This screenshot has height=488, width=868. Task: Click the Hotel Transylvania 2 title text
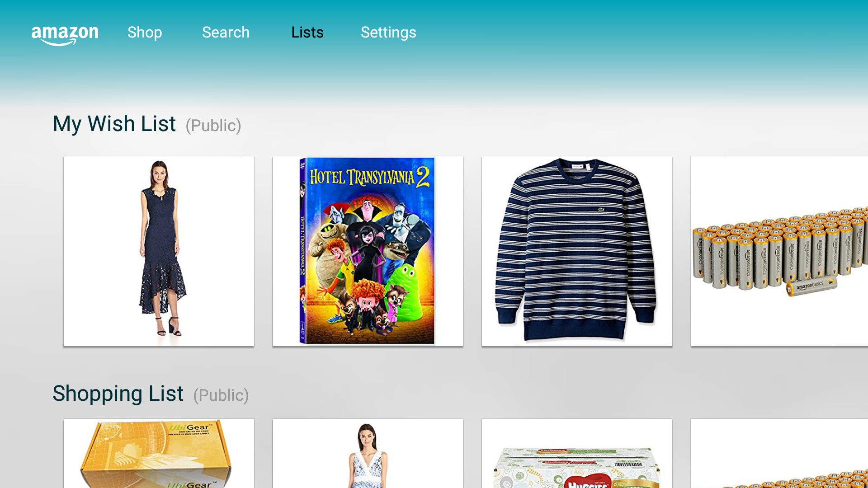click(369, 177)
